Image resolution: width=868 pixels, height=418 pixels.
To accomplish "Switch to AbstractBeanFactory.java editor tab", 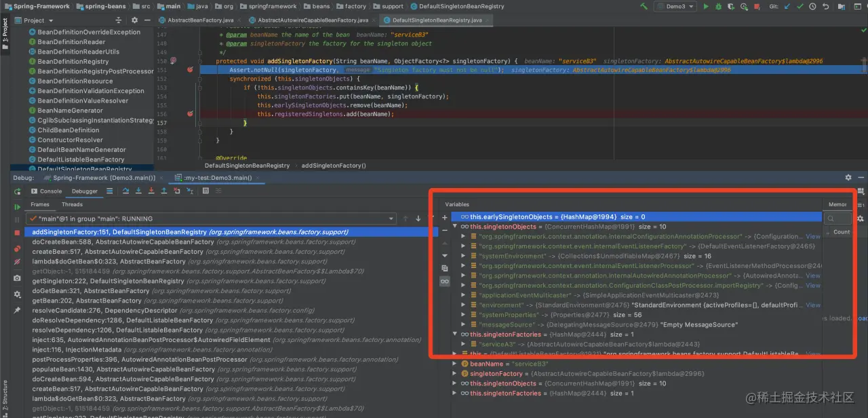I will tap(199, 20).
